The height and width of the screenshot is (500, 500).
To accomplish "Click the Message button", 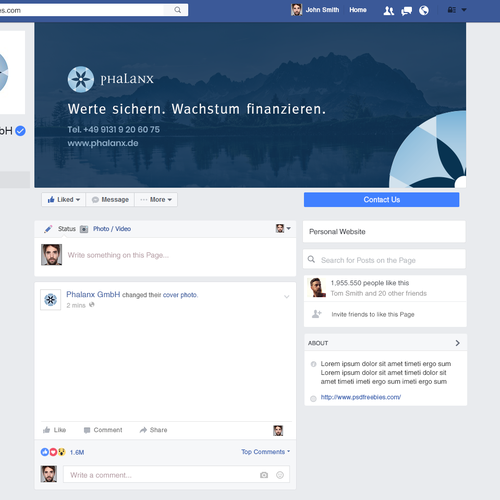I will coord(110,200).
